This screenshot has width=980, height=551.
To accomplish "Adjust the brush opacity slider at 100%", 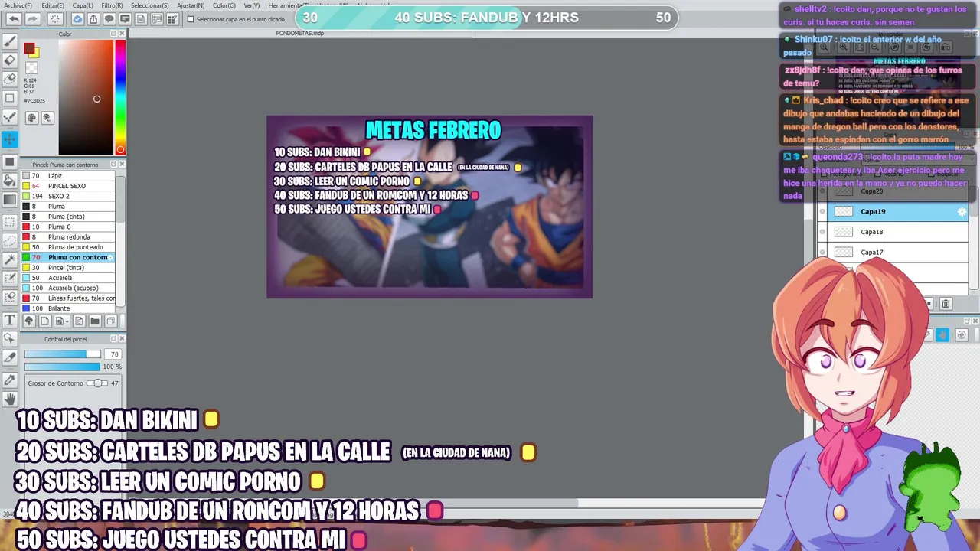I will [x=62, y=367].
